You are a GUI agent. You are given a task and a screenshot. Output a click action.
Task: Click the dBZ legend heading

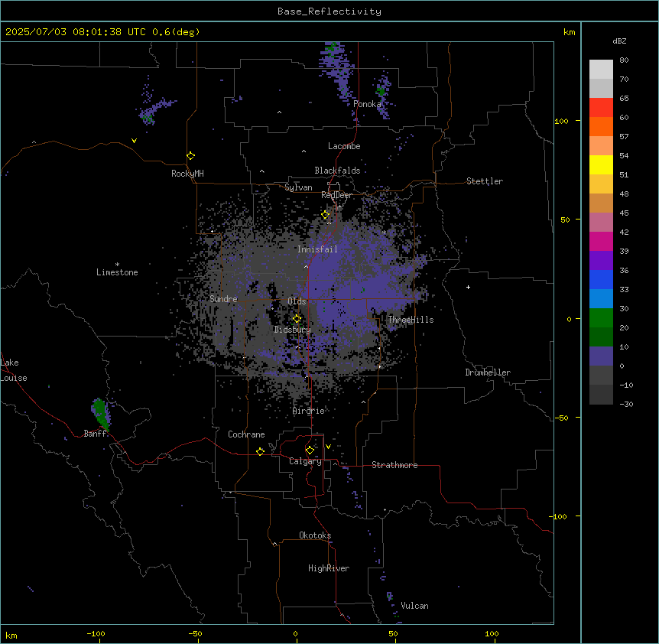pyautogui.click(x=619, y=41)
